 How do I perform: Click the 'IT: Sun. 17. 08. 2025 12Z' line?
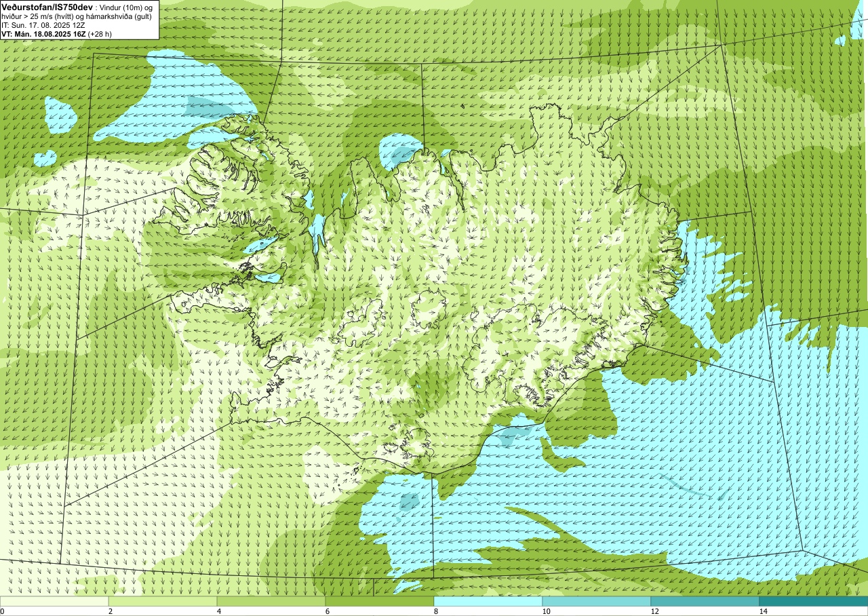pos(43,25)
